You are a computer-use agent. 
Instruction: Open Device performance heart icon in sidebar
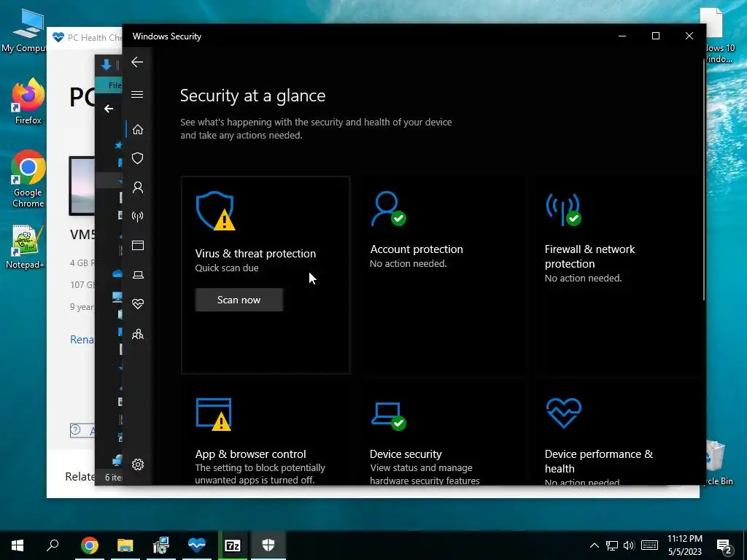click(x=138, y=304)
